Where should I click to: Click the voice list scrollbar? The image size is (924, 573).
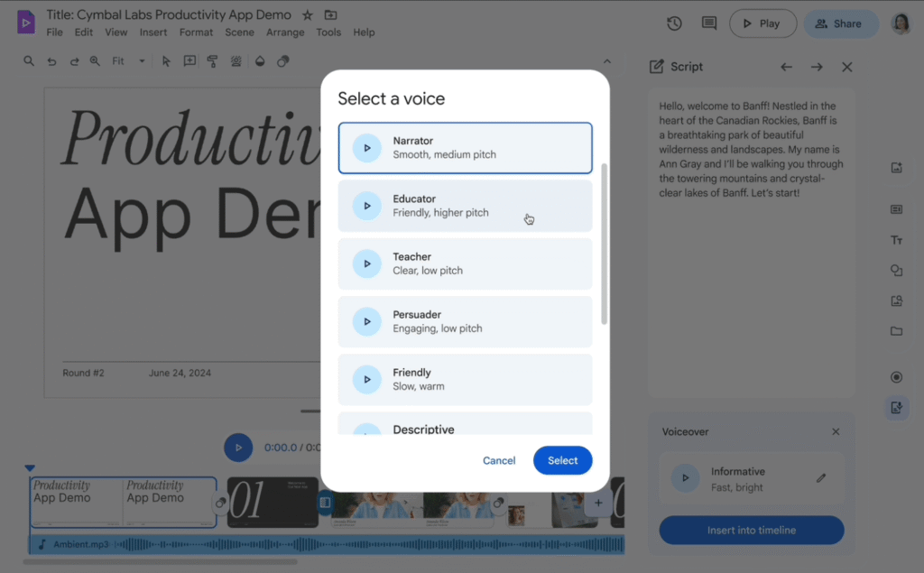(x=604, y=244)
